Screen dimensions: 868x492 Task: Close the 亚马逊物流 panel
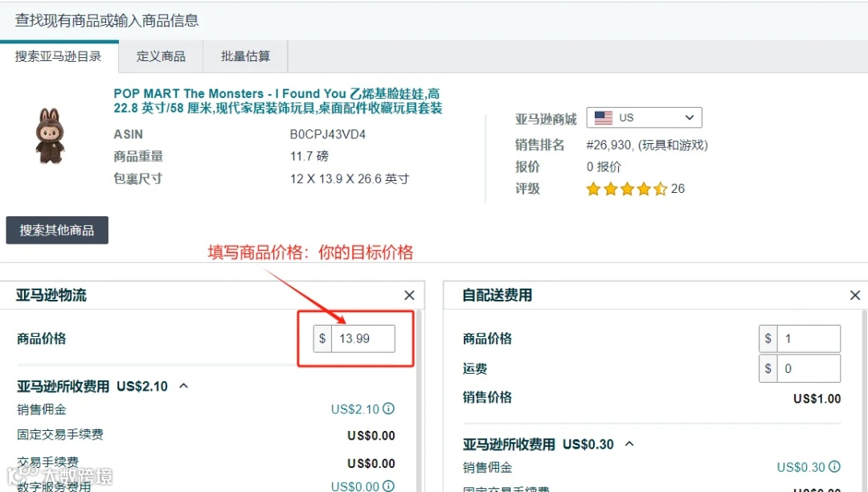[x=409, y=296]
